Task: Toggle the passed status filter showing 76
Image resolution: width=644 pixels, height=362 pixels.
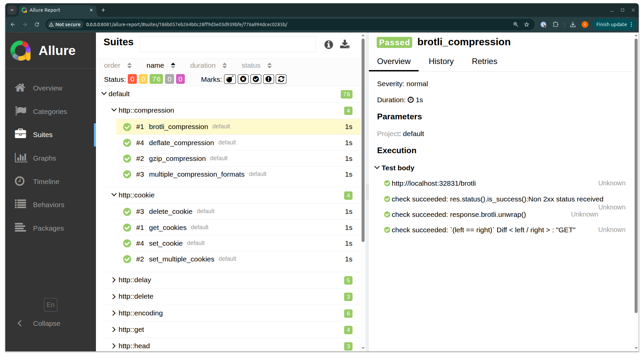Action: [156, 79]
